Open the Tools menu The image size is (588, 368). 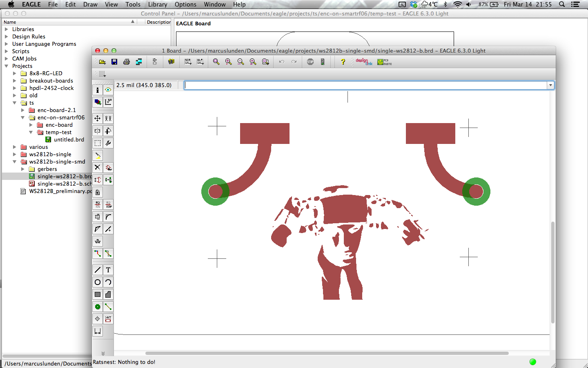133,4
